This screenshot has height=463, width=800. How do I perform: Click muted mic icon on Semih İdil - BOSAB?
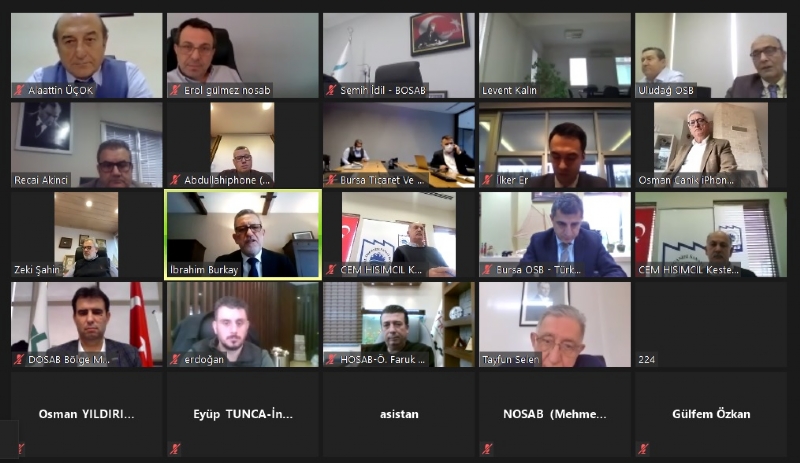pos(331,90)
